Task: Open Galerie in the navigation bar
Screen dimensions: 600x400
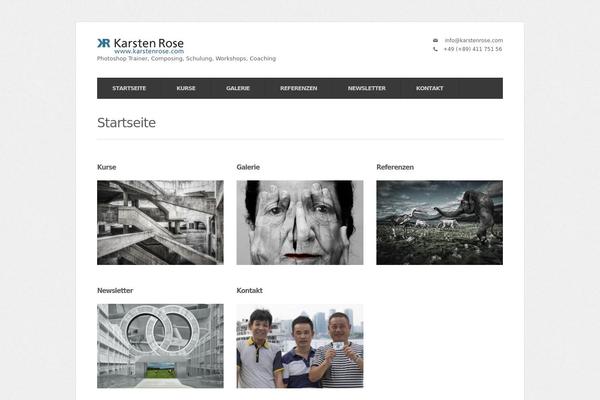Action: pyautogui.click(x=238, y=88)
